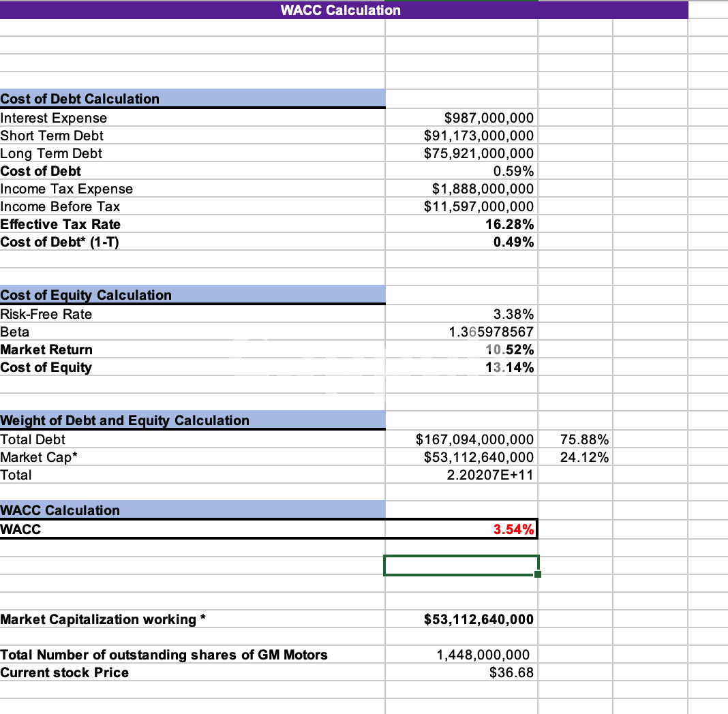
Task: Click the 75.88% debt weight cell
Action: [584, 439]
